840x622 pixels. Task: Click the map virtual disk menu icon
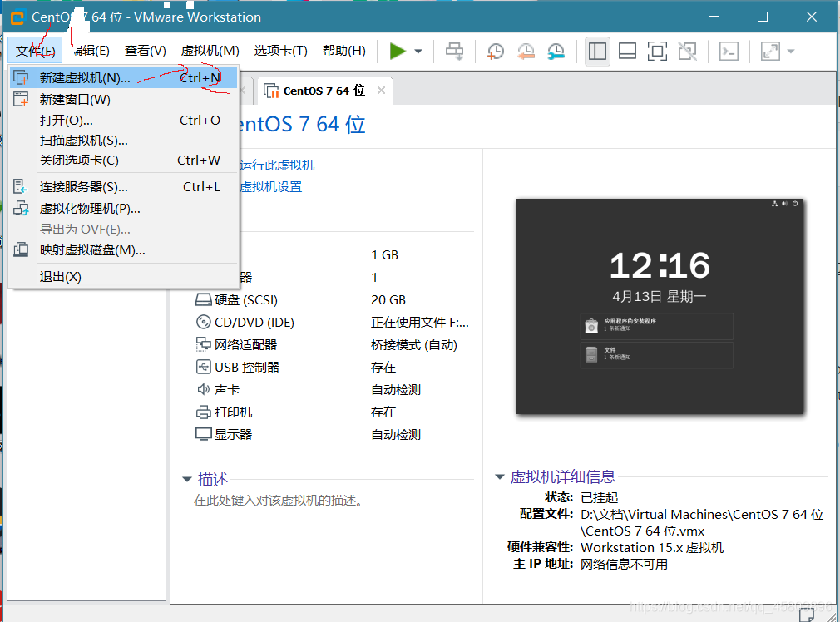click(21, 249)
